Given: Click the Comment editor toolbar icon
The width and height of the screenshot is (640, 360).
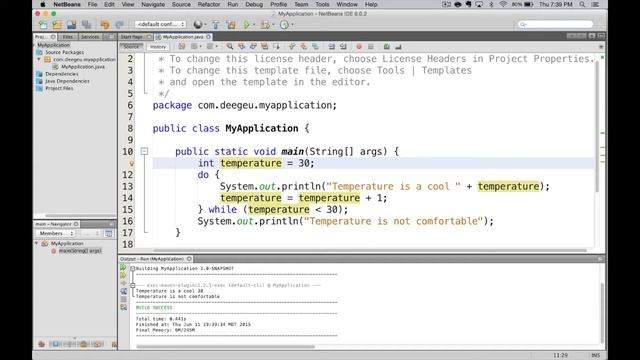Looking at the screenshot, I should tap(387, 47).
